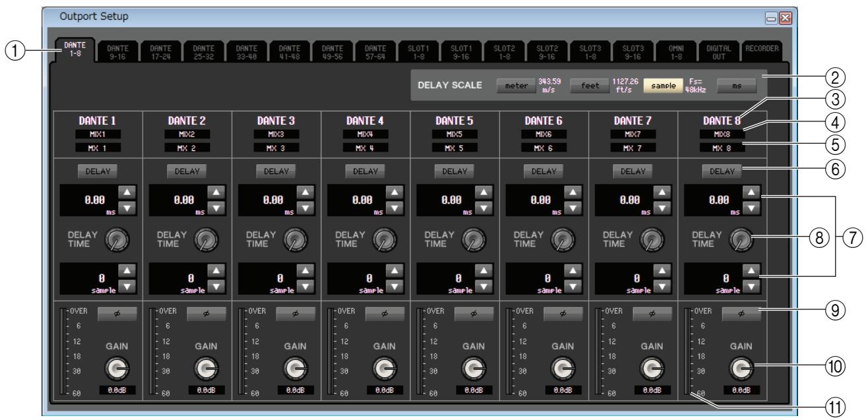The width and height of the screenshot is (868, 420).
Task: Click the MIX1 patch box under DANTE 1
Action: (98, 133)
